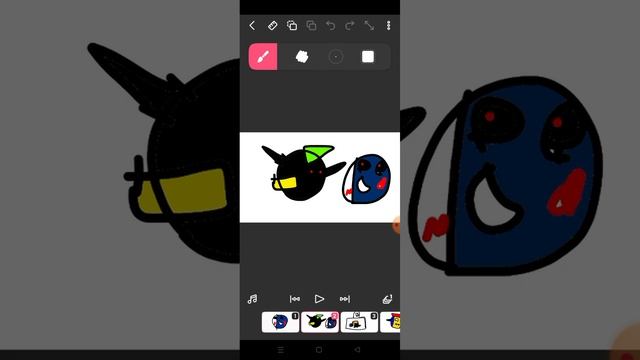Select the partially visible fourth frame thumbnail
This screenshot has height=360, width=640.
[x=390, y=322]
